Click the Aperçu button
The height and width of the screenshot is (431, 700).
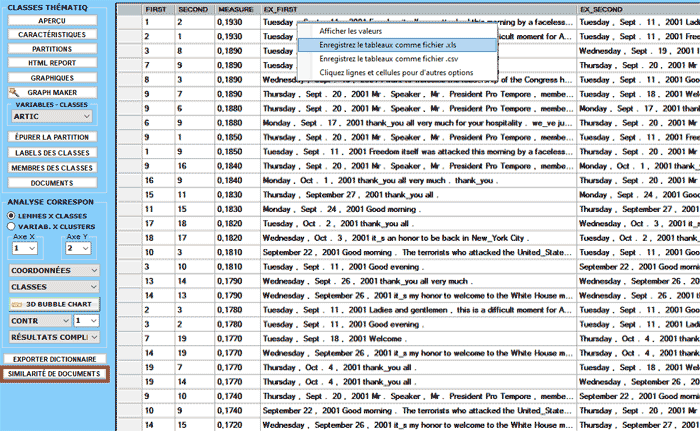[52, 21]
